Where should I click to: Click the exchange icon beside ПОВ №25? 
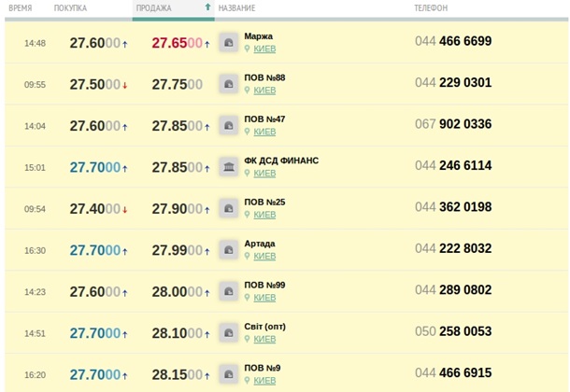pos(229,209)
